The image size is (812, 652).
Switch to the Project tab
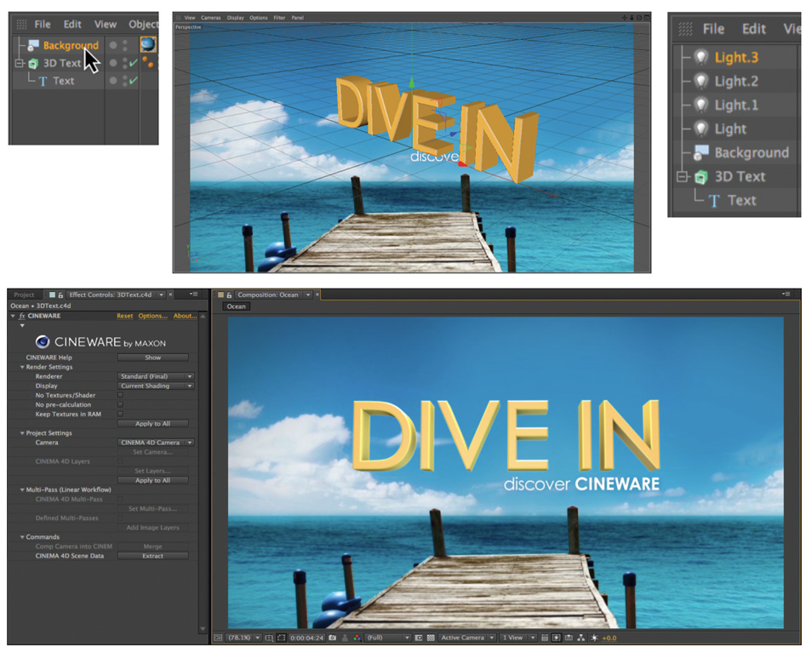[x=24, y=295]
